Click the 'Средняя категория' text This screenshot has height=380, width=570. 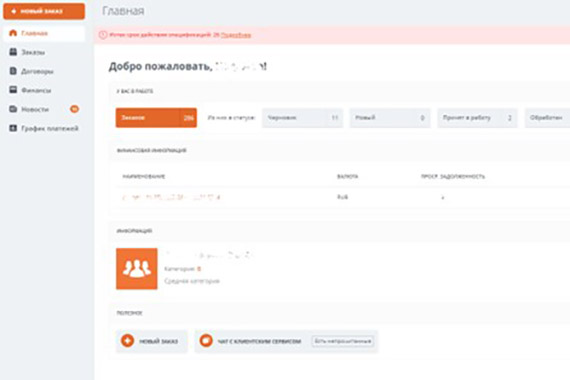pos(192,281)
